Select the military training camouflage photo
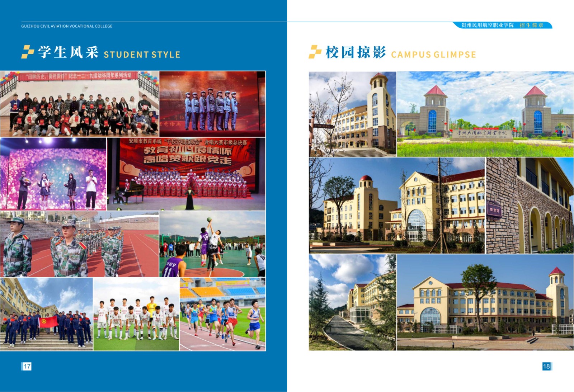The image size is (574, 392). (79, 244)
